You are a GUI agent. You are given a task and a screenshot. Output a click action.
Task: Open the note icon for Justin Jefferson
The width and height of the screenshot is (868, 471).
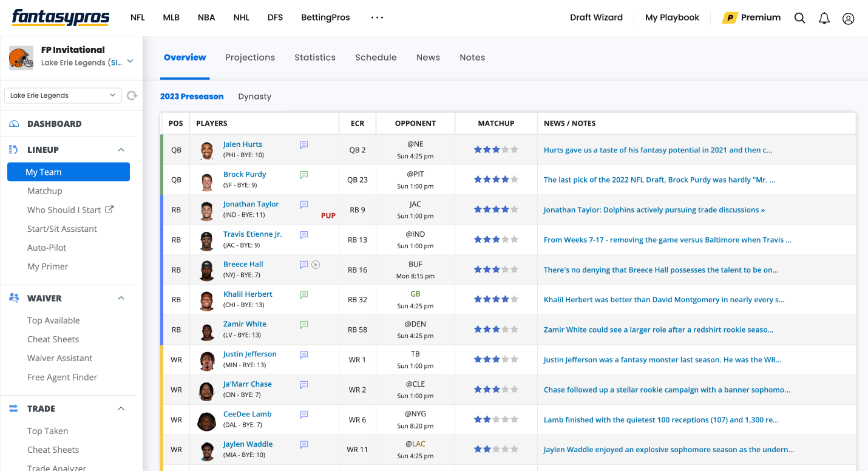click(x=304, y=354)
